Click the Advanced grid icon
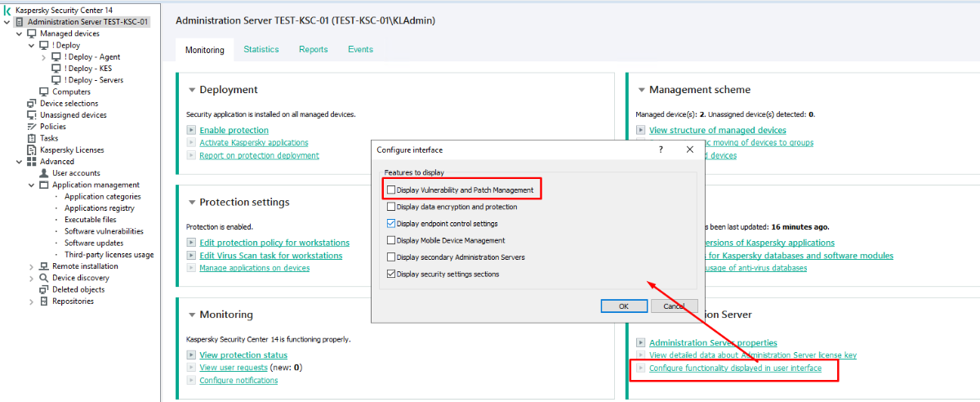Image resolution: width=980 pixels, height=402 pixels. tap(32, 162)
